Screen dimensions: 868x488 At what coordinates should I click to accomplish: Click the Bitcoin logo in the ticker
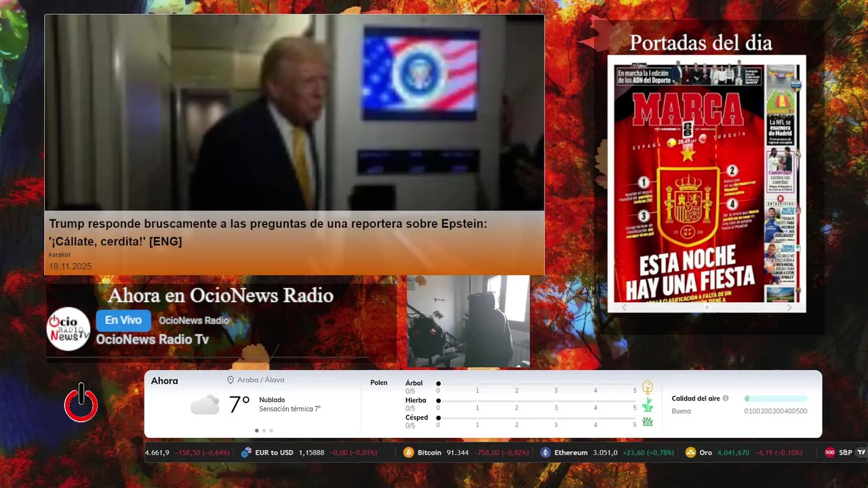(x=408, y=453)
